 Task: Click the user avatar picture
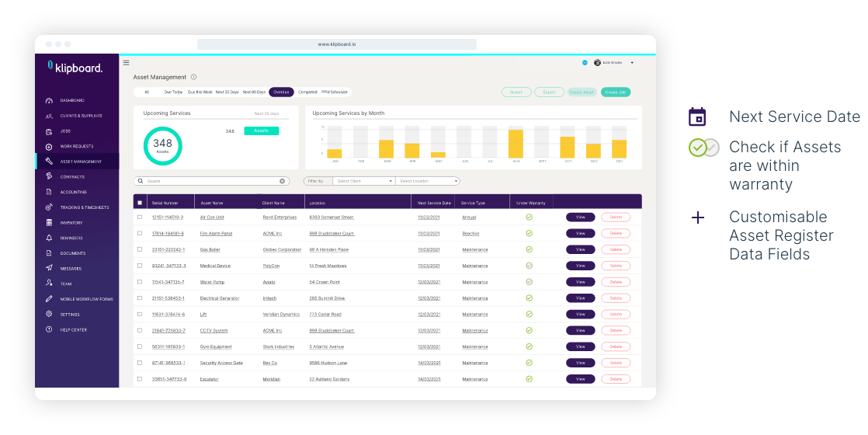coord(597,63)
